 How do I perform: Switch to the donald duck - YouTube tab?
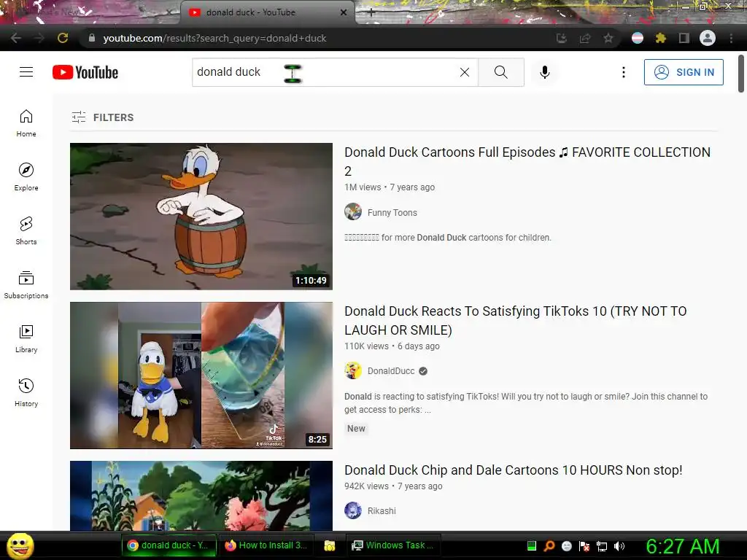(267, 12)
